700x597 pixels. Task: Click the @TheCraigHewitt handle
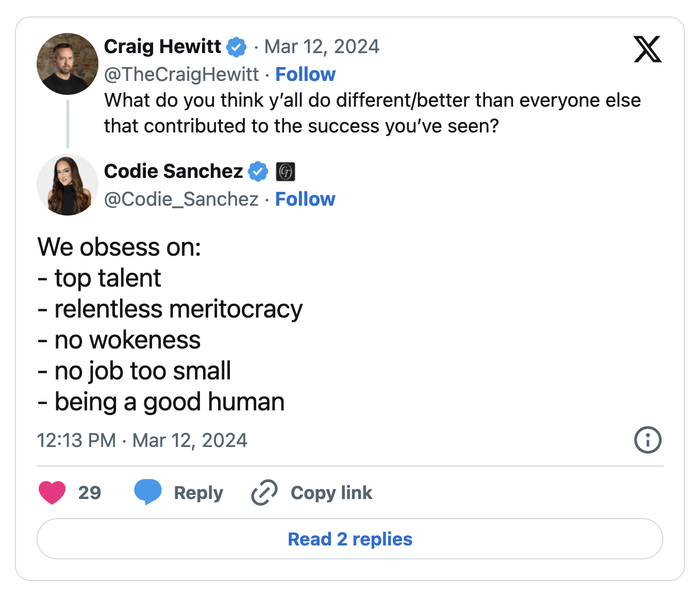[181, 74]
